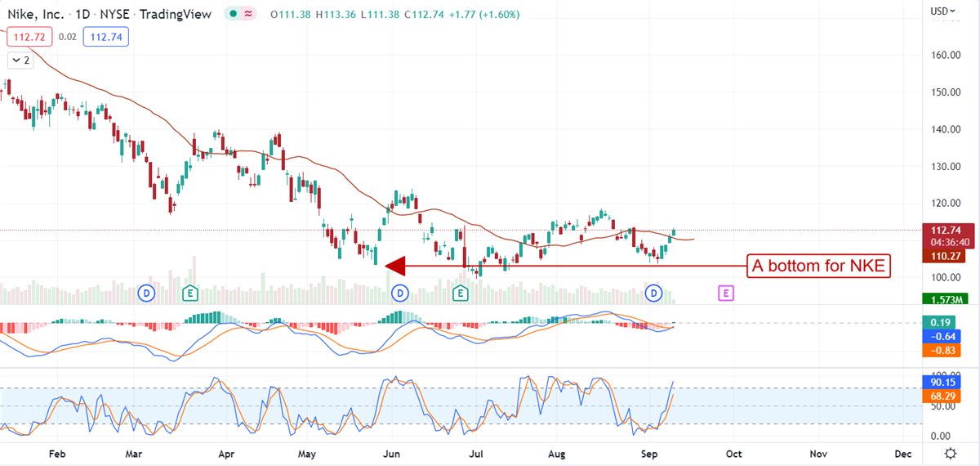Click Aug on the time axis
Image resolution: width=980 pixels, height=466 pixels.
557,454
